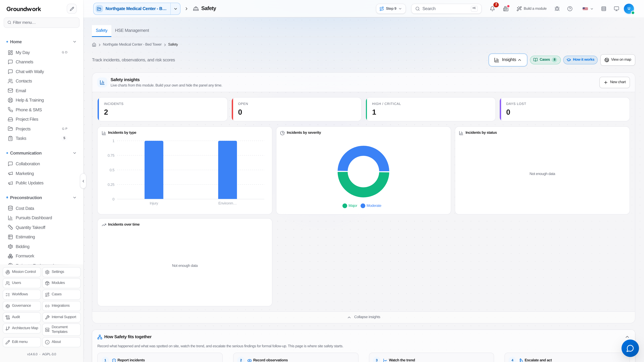644x362 pixels.
Task: Toggle the Insights panel button
Action: click(508, 60)
